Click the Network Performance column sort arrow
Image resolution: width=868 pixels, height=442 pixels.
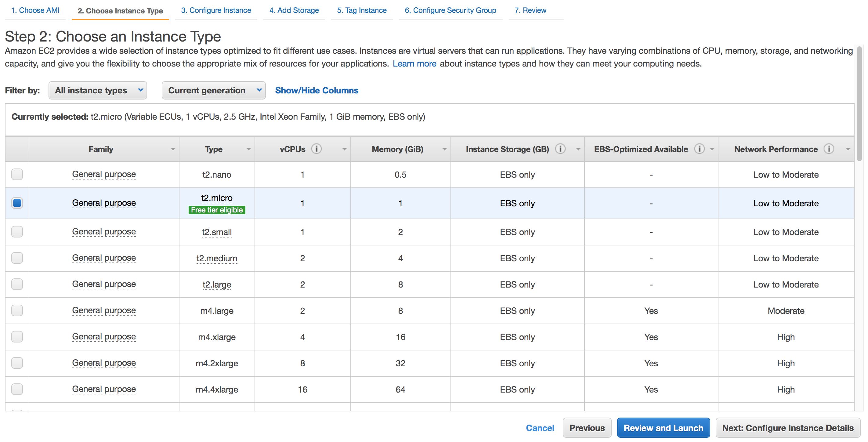[848, 149]
